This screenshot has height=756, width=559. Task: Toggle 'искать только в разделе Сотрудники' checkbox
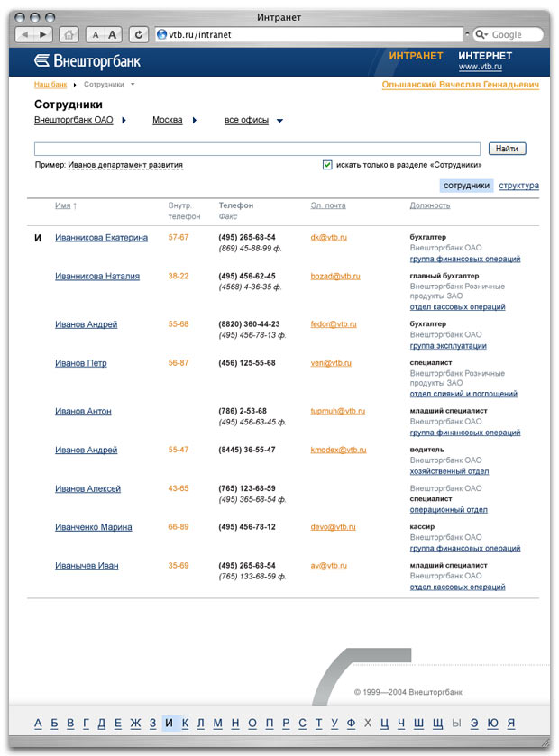pyautogui.click(x=327, y=165)
